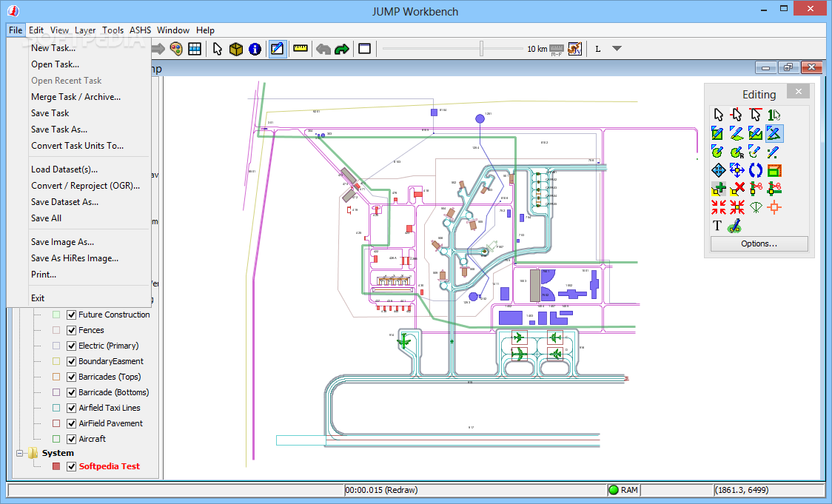The height and width of the screenshot is (504, 832).
Task: Close the Editing toolbox panel
Action: (x=799, y=91)
